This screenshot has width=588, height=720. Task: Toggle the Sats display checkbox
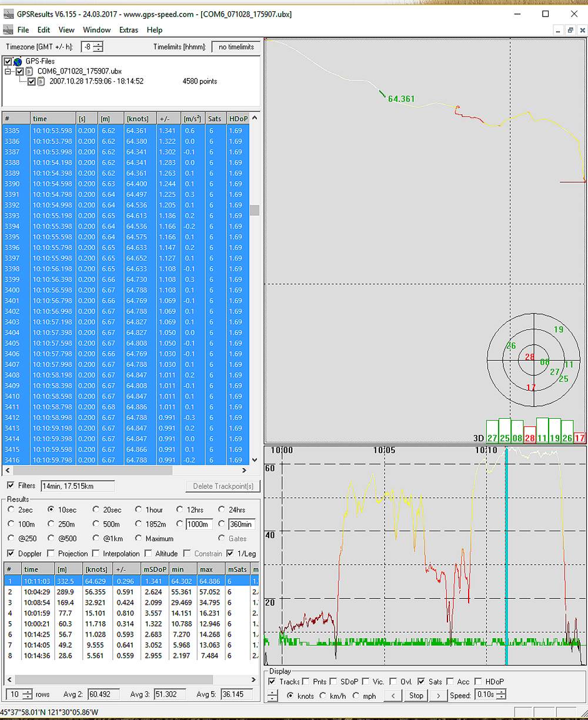(422, 681)
